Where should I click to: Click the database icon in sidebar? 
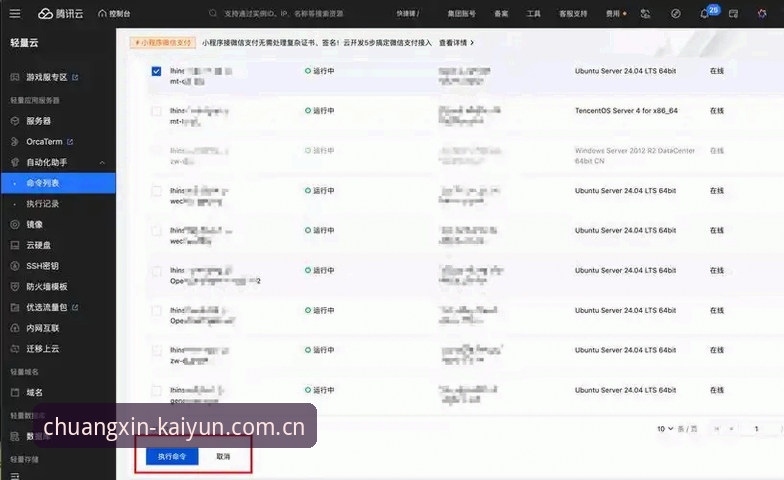pyautogui.click(x=15, y=436)
